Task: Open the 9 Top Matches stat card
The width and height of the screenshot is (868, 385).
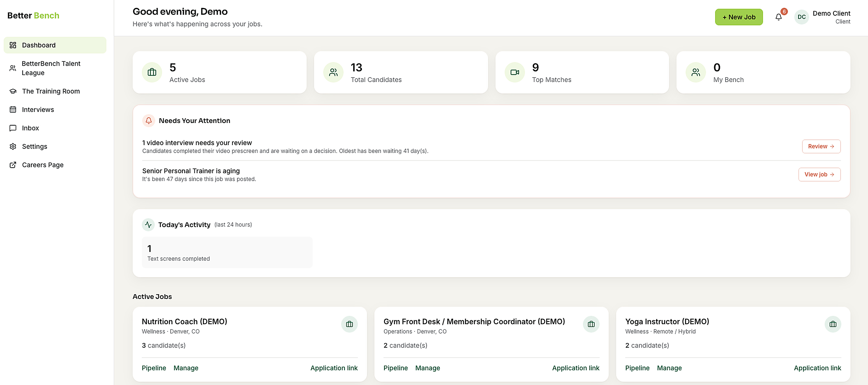Action: click(582, 72)
